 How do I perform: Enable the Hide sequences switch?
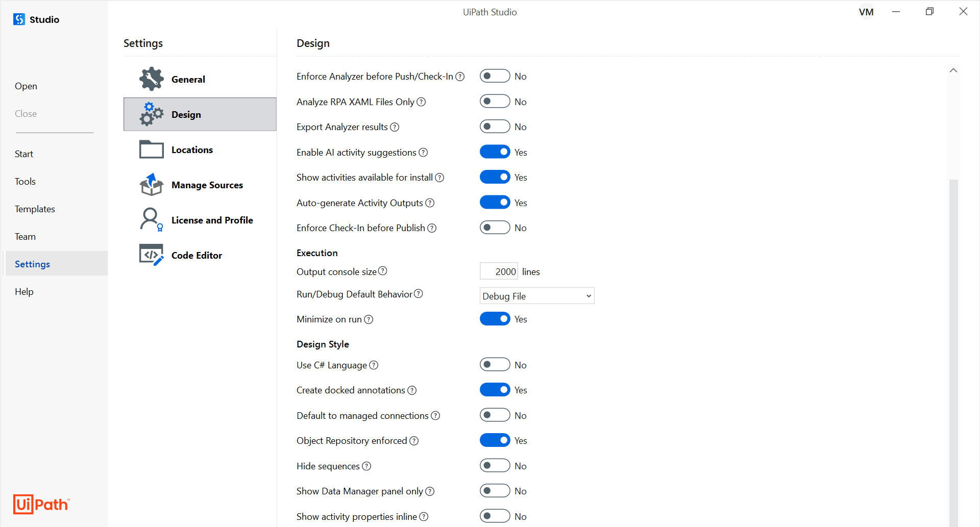pos(495,466)
